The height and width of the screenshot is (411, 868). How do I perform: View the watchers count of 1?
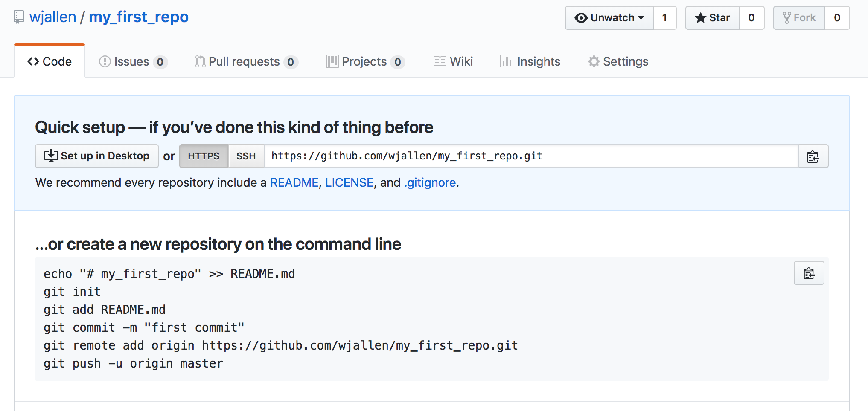[664, 18]
